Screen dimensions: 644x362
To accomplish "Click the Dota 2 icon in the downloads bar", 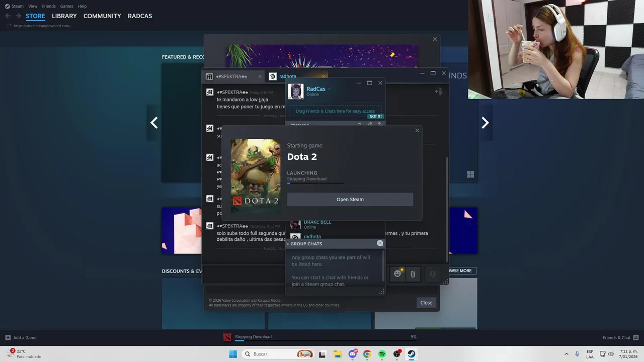I will [227, 337].
